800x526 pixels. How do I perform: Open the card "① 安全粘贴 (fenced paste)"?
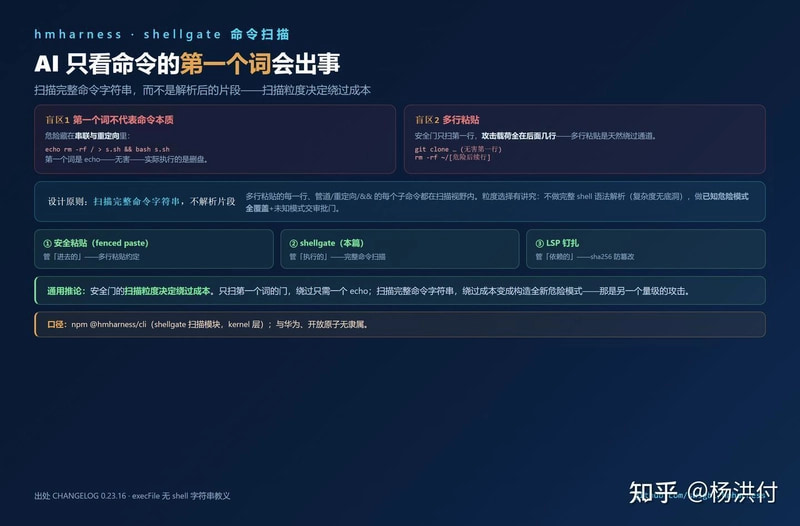click(x=154, y=249)
